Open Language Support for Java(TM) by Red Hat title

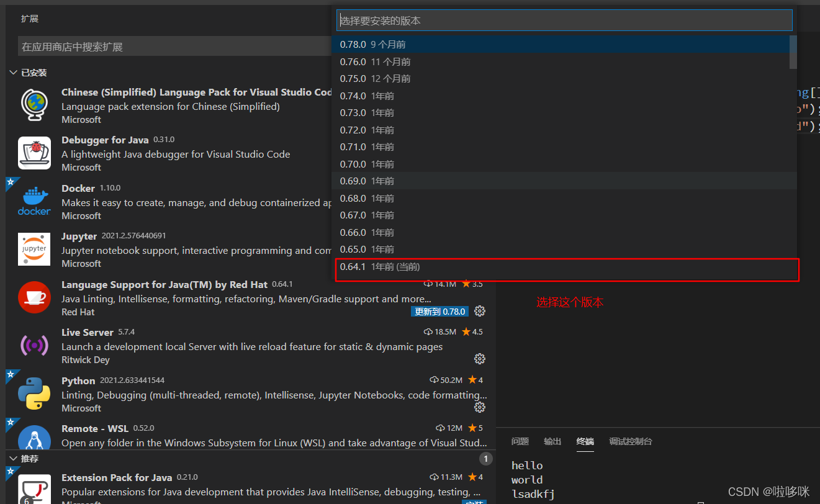[x=164, y=284]
